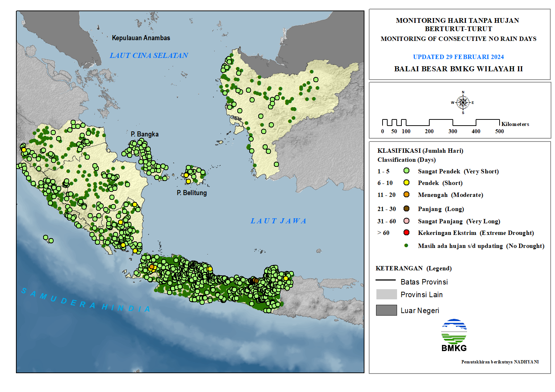Image resolution: width=555 pixels, height=392 pixels.
Task: Click the Kilometers scale bar label
Action: 515,124
